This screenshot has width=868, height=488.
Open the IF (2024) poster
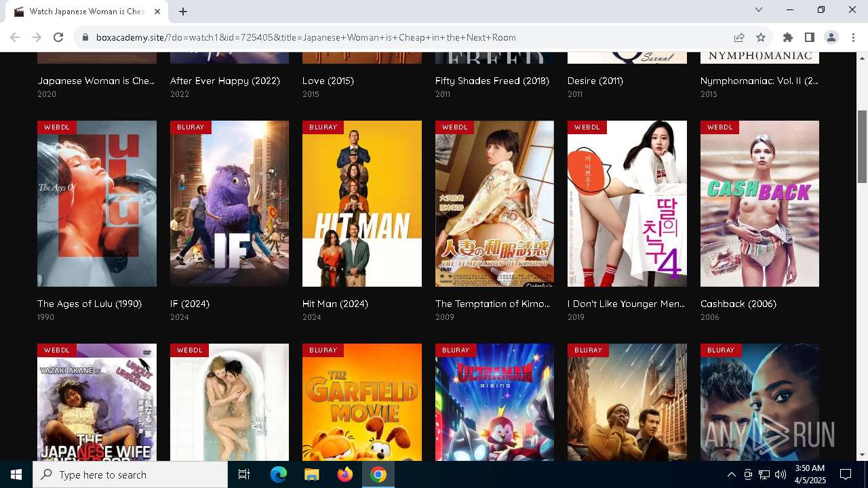tap(229, 203)
